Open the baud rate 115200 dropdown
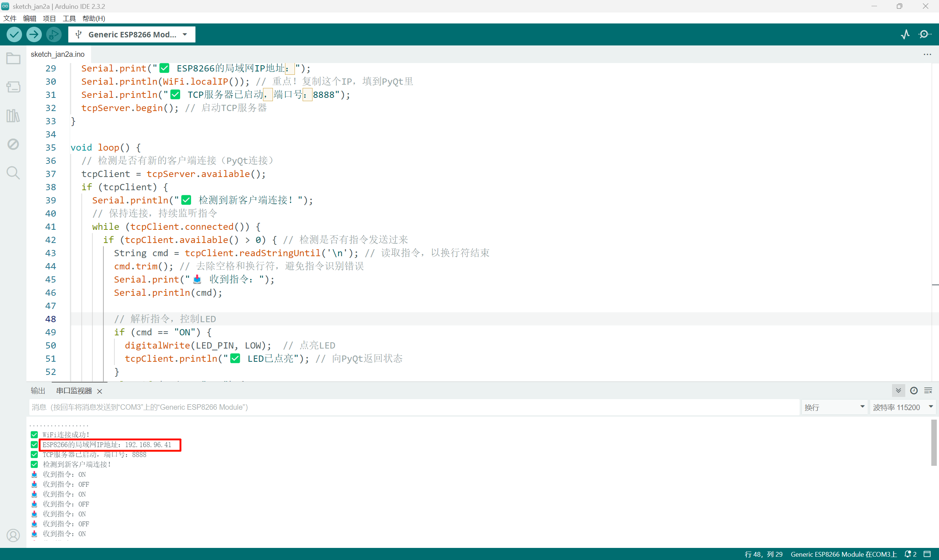 click(x=902, y=407)
